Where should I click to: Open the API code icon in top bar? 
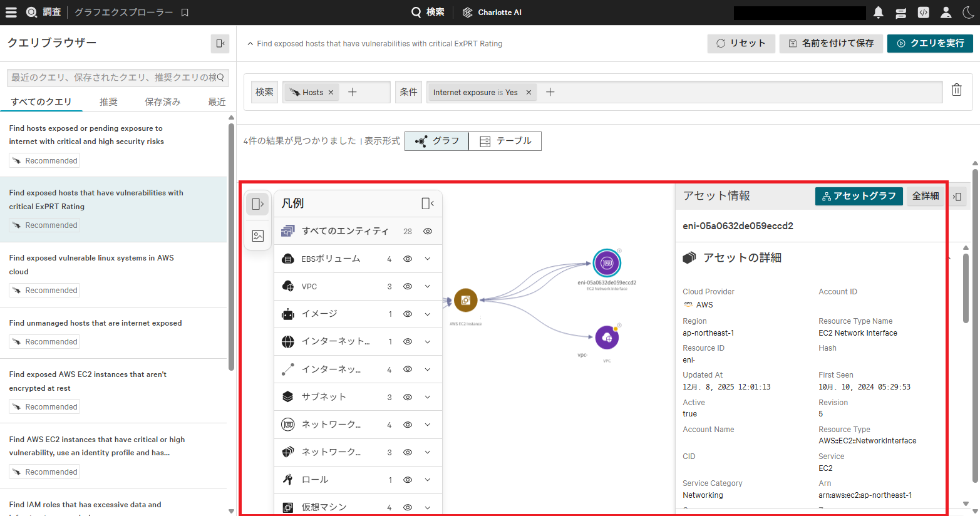point(923,12)
